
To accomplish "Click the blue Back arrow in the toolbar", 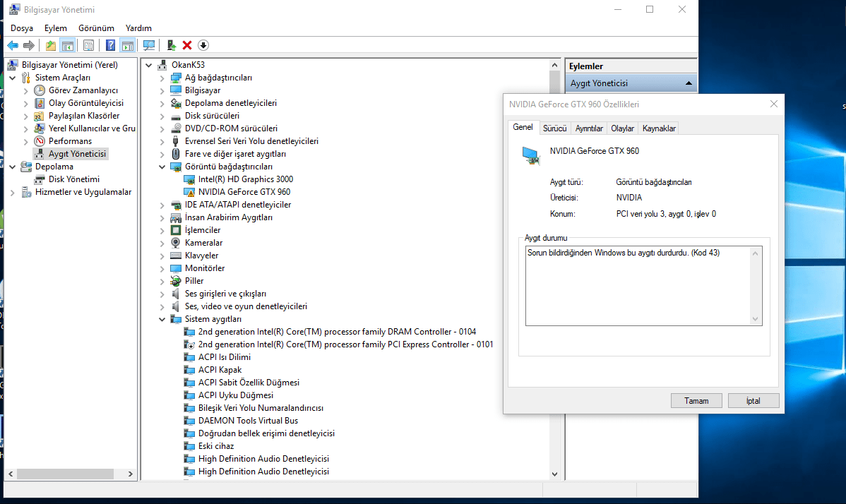I will tap(13, 45).
